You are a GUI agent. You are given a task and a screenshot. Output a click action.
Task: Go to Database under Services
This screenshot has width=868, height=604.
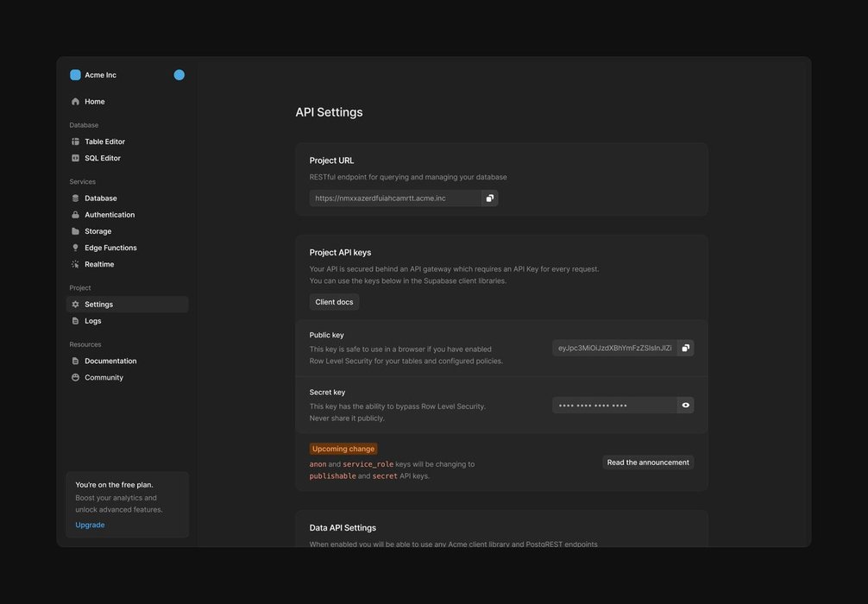pyautogui.click(x=100, y=198)
